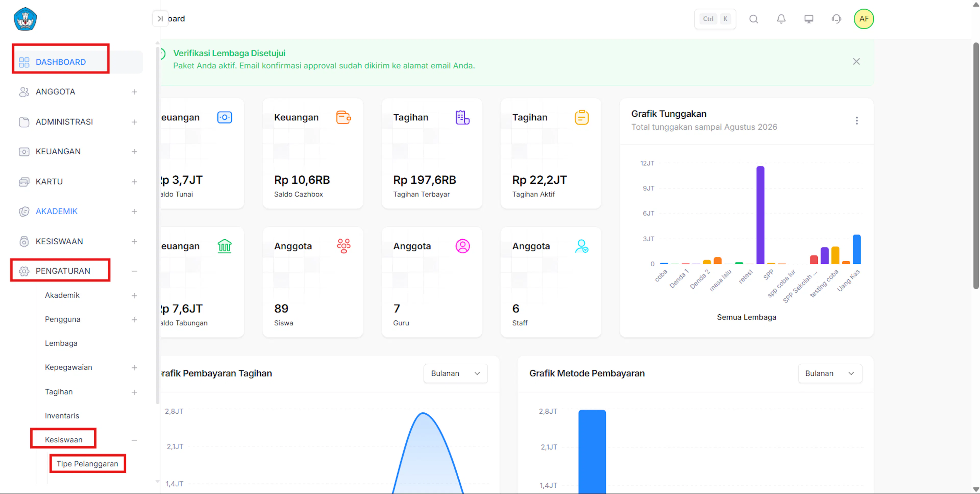This screenshot has width=980, height=494.
Task: Dismiss the Verifikasi Lembaga Disetujui banner
Action: click(x=856, y=61)
